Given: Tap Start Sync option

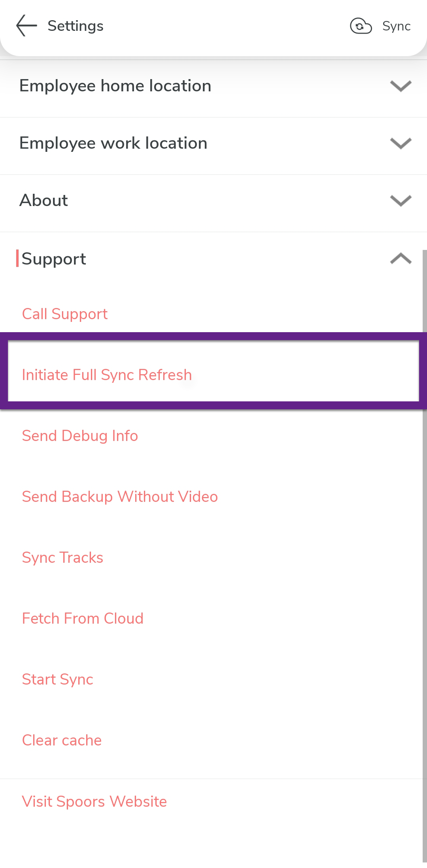Looking at the screenshot, I should (x=58, y=679).
